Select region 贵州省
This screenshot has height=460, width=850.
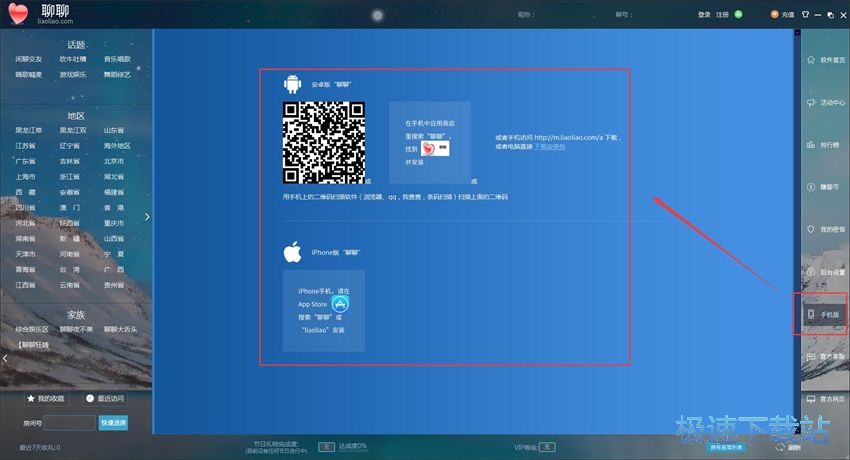(x=114, y=285)
